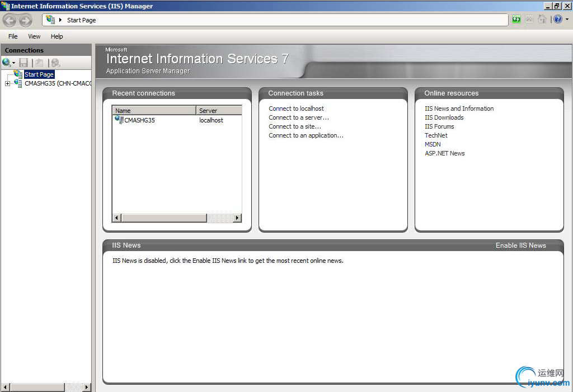Click the Delete Connection icon in Connections toolbar
Image resolution: width=573 pixels, height=392 pixels.
(55, 63)
